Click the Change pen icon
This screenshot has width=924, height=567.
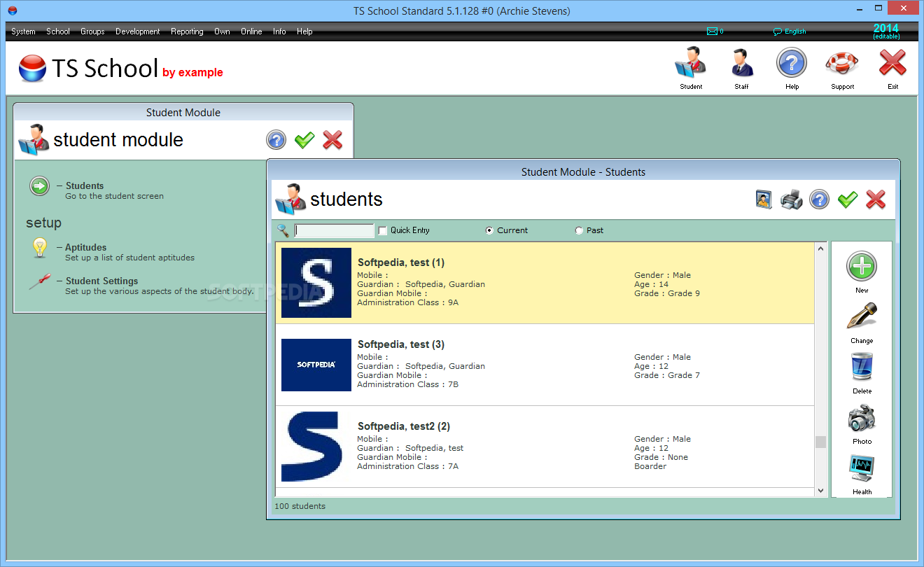point(862,317)
